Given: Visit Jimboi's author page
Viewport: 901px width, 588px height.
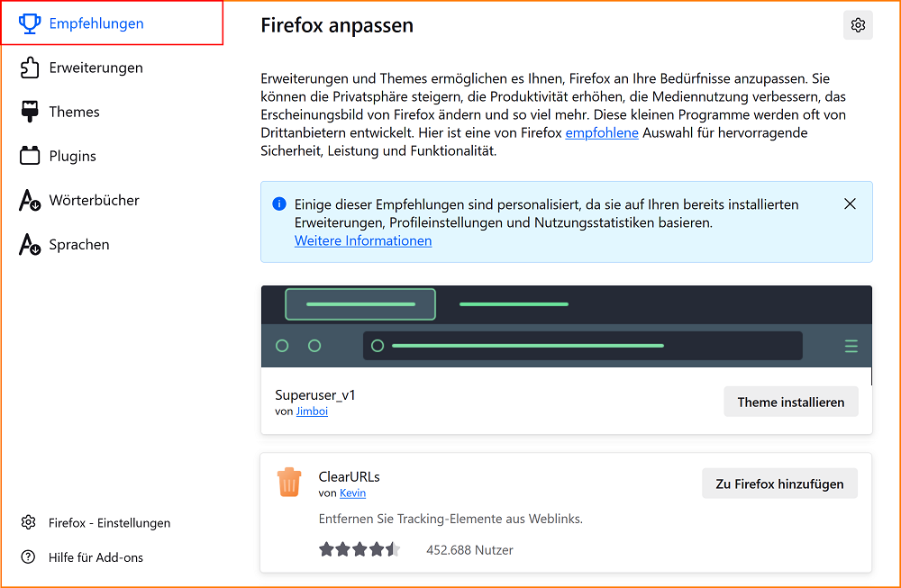Looking at the screenshot, I should (312, 411).
